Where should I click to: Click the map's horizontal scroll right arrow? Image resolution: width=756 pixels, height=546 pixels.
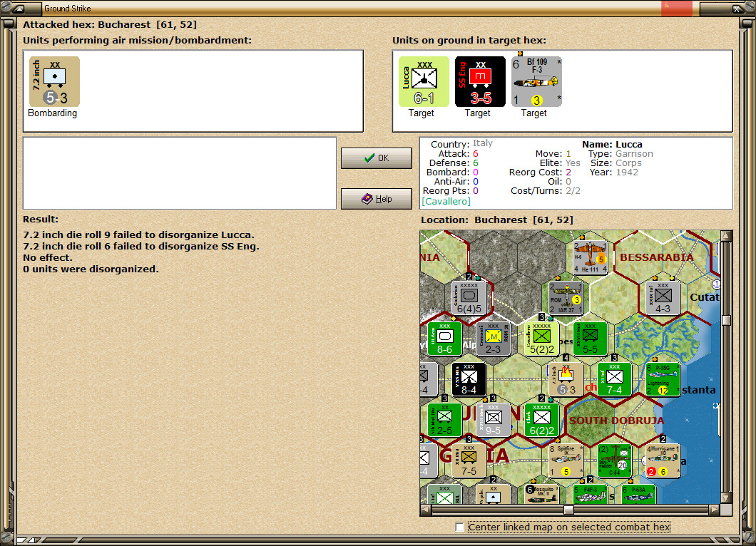[714, 510]
